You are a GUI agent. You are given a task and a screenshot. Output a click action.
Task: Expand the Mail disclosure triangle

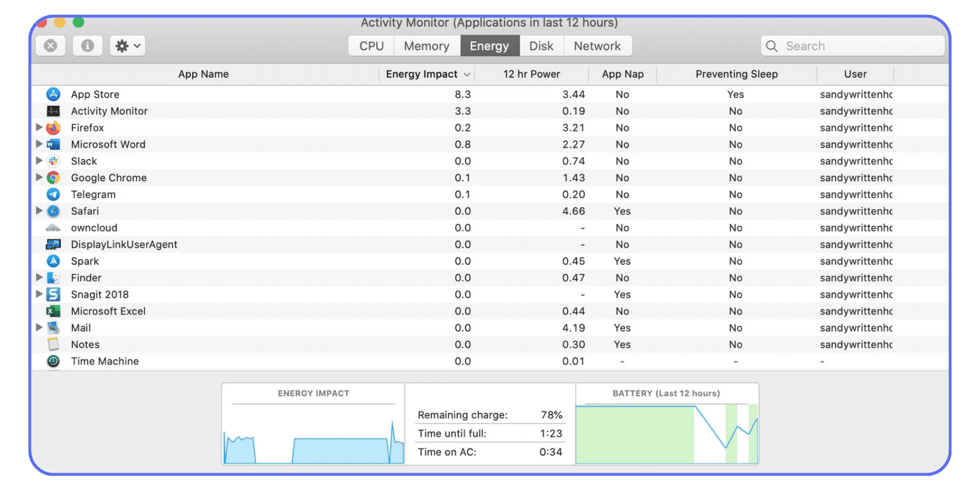coord(39,327)
